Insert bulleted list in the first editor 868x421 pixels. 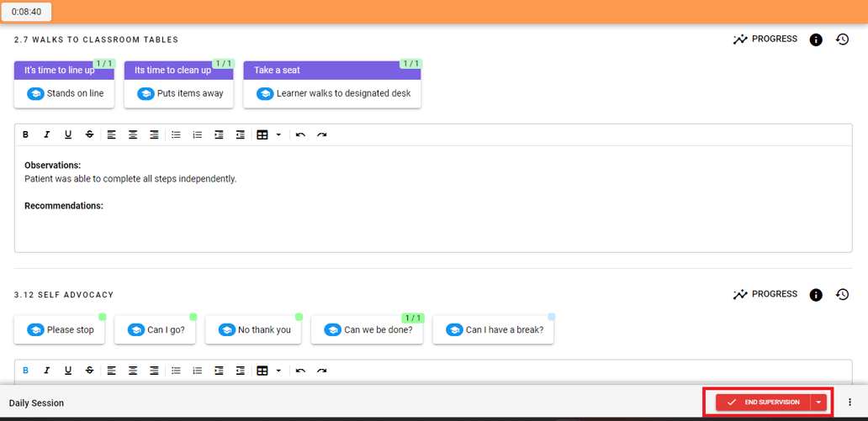176,135
